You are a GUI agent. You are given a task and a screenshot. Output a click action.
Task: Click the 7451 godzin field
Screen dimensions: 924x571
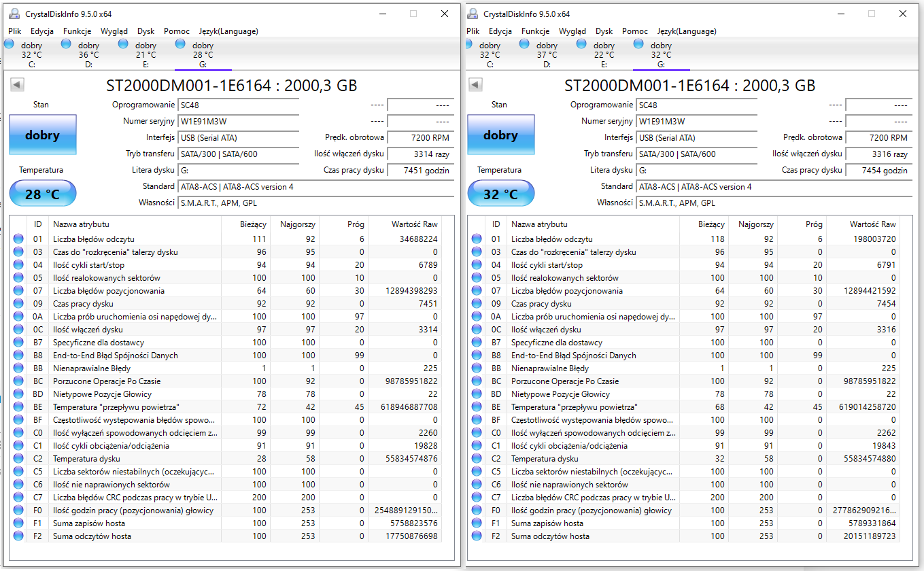[419, 171]
